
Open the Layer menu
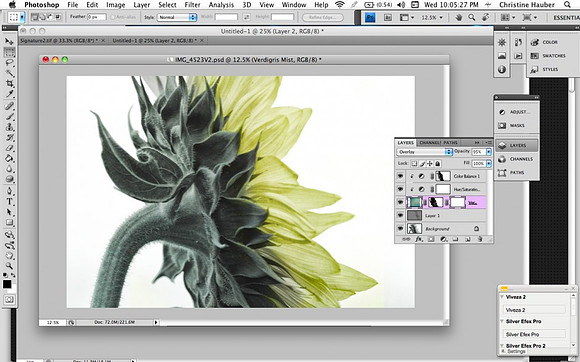[x=141, y=5]
